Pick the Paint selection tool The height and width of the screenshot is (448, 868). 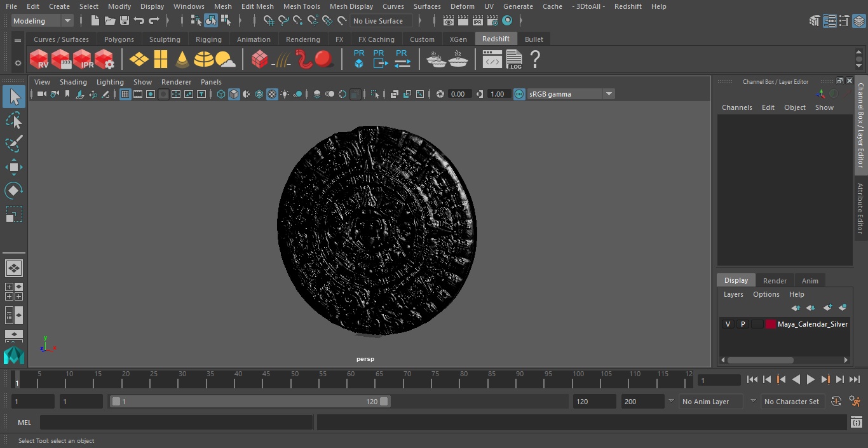pos(13,144)
